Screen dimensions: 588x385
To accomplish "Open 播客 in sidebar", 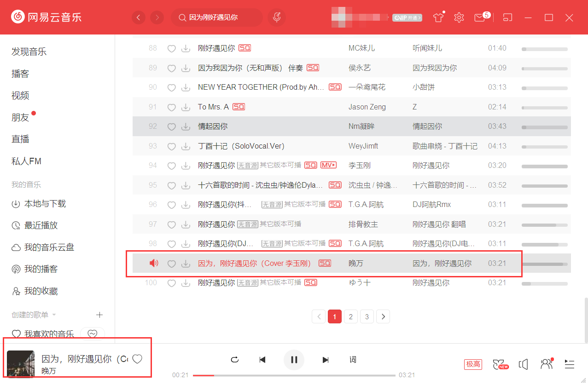I will [20, 74].
